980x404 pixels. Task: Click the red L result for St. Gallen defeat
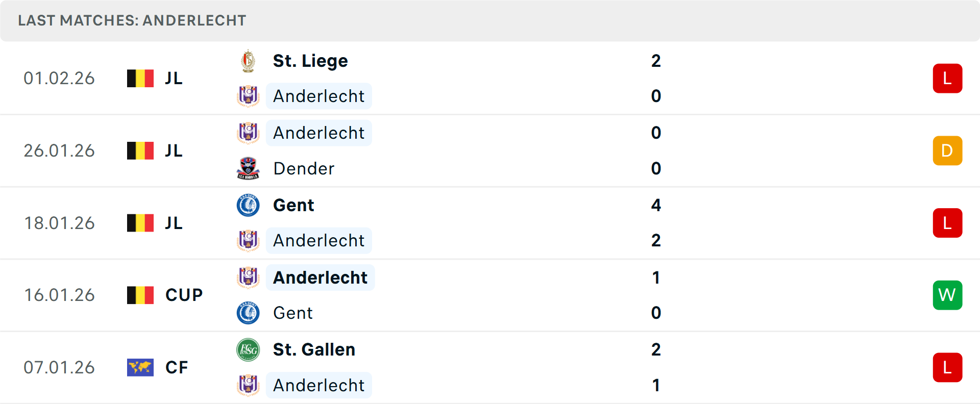tap(947, 367)
